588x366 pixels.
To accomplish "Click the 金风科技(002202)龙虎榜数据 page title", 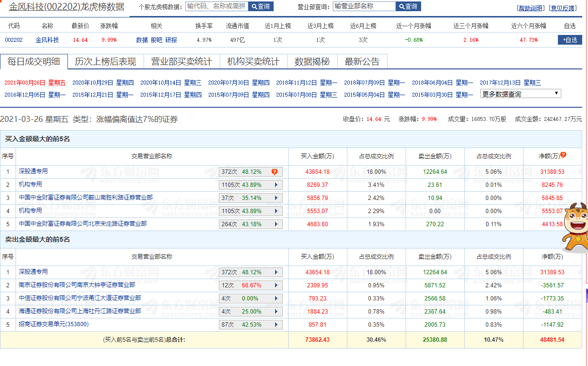I will pos(66,7).
